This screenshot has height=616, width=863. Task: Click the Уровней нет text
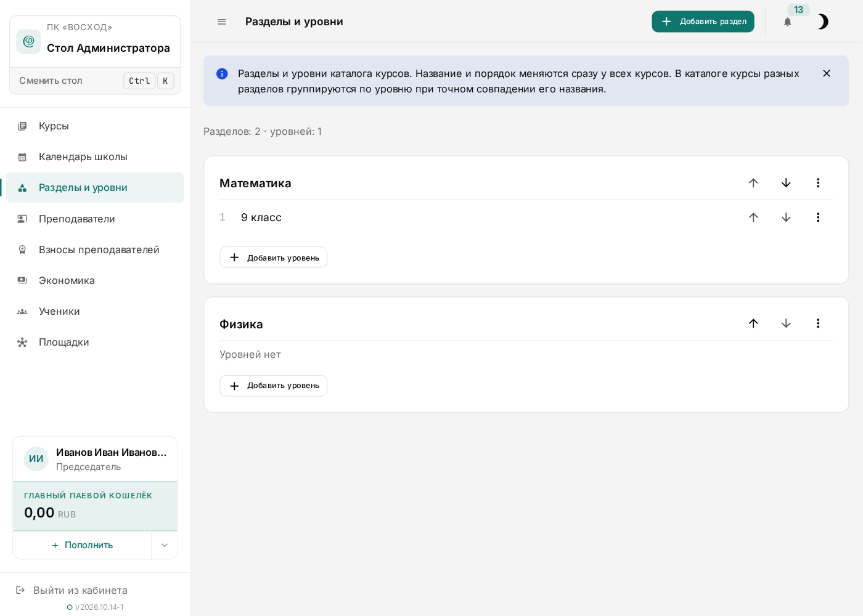click(x=250, y=354)
